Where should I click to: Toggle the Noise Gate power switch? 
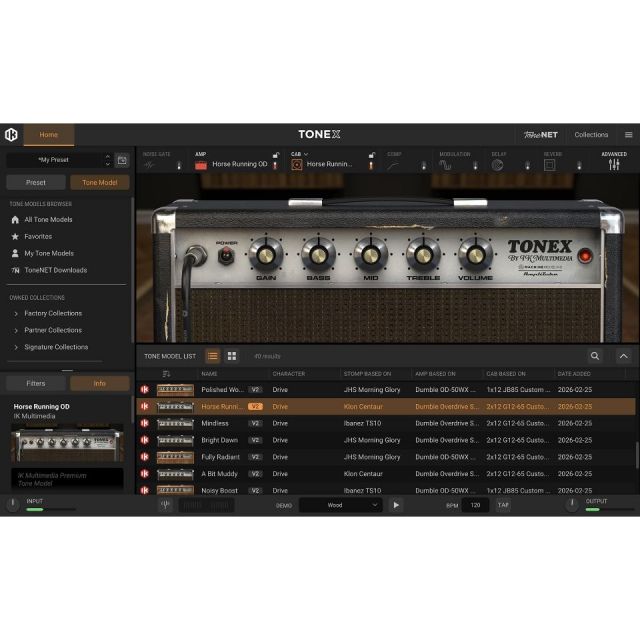point(179,165)
